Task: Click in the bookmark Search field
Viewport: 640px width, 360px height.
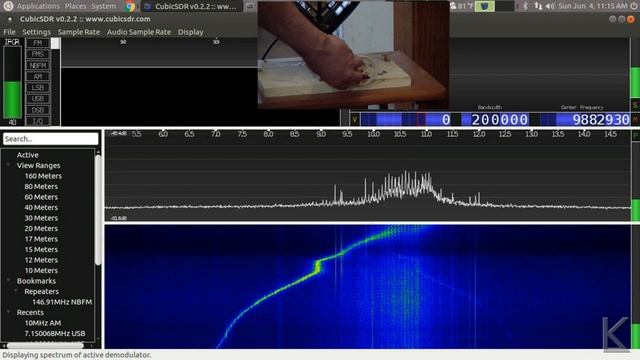Action: pos(51,139)
